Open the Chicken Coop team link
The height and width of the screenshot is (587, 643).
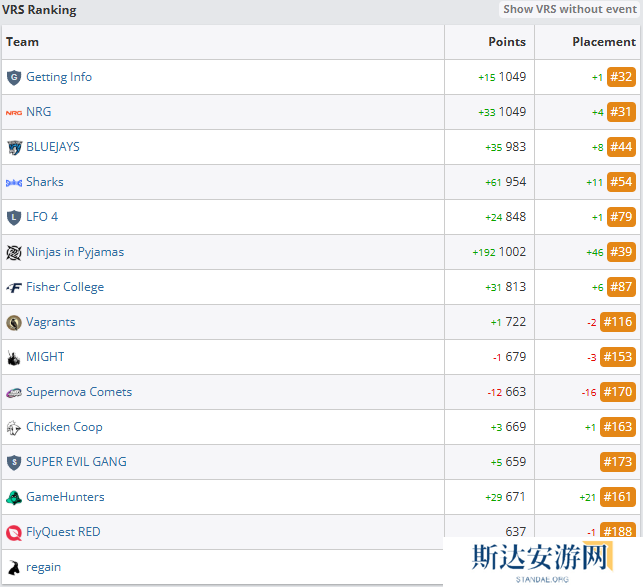tap(64, 427)
